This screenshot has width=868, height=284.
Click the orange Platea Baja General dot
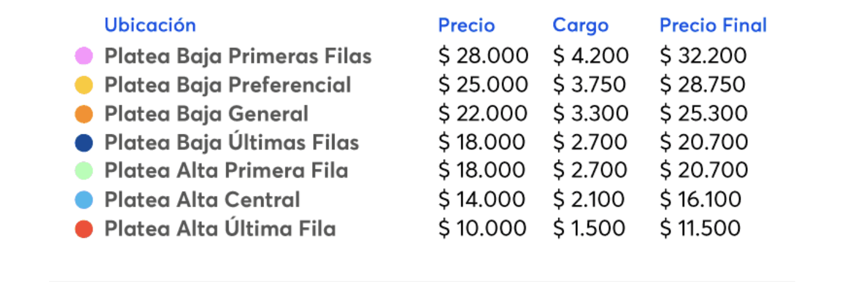point(83,114)
